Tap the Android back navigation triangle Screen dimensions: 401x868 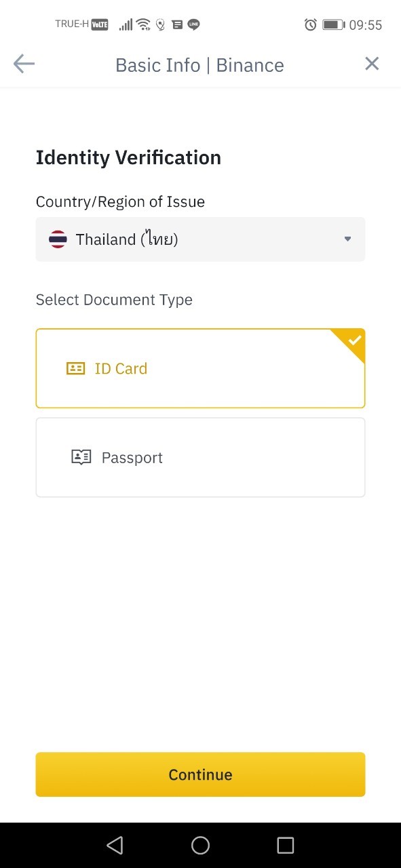coord(115,845)
